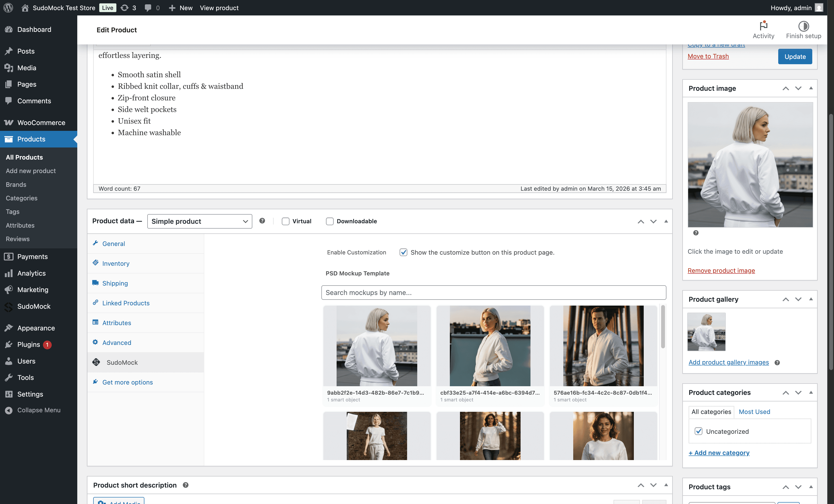Click the Remove product image link
Viewport: 834px width, 504px height.
721,270
